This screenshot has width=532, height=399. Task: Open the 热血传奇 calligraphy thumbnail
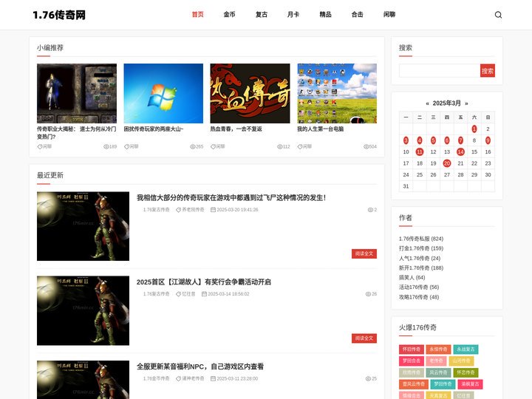(250, 93)
